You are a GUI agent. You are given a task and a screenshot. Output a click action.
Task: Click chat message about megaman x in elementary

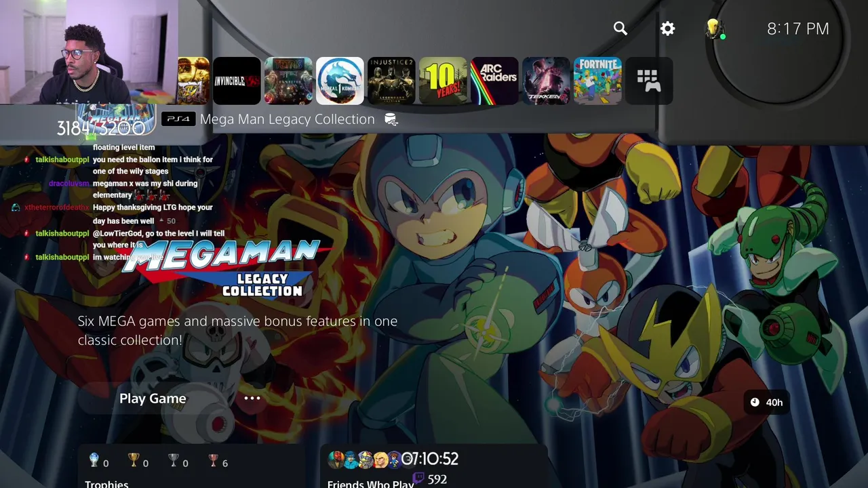click(145, 189)
